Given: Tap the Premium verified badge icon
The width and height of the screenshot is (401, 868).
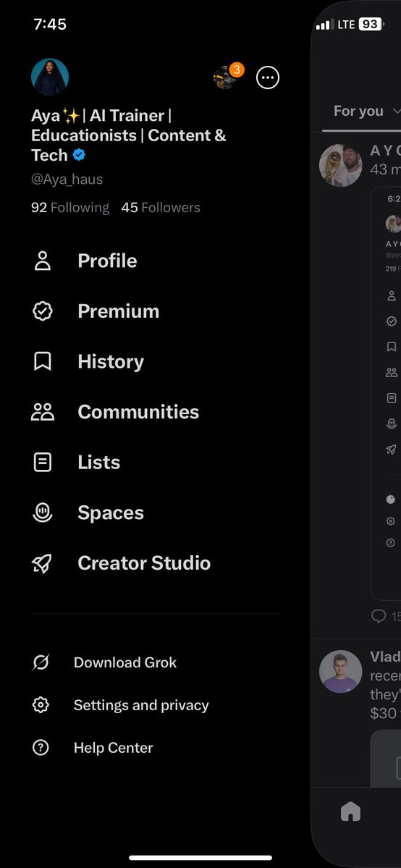Looking at the screenshot, I should click(x=43, y=311).
